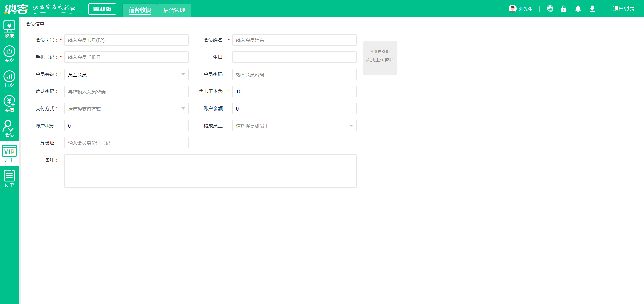This screenshot has height=304, width=644.
Task: Click the 300*300 image upload placeholder
Action: click(x=380, y=58)
